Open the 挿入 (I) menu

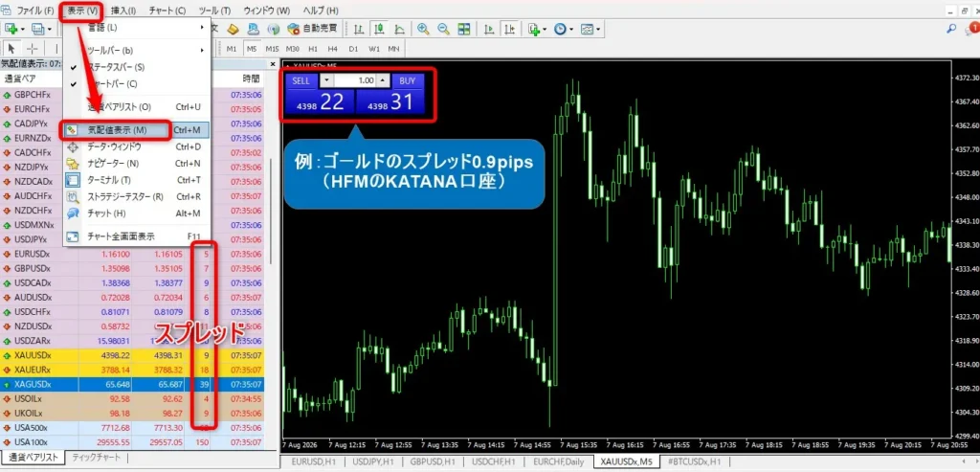(x=123, y=11)
